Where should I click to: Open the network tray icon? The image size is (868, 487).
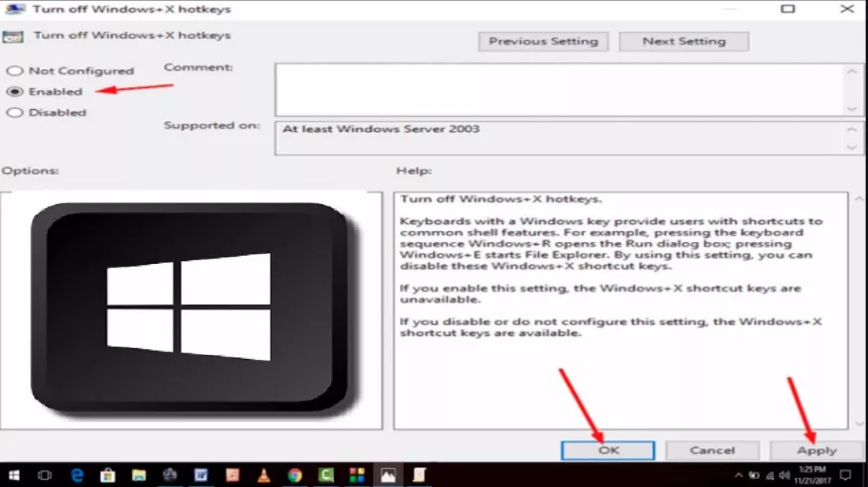tap(770, 475)
